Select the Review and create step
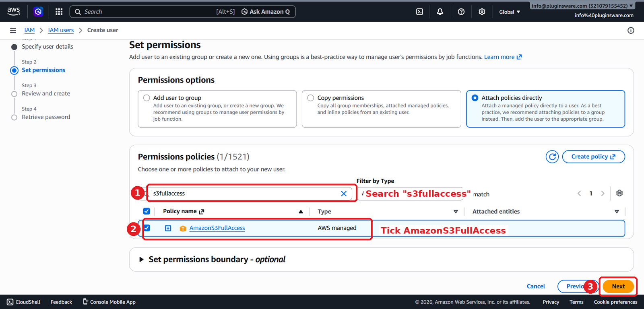The width and height of the screenshot is (644, 309). pyautogui.click(x=46, y=93)
